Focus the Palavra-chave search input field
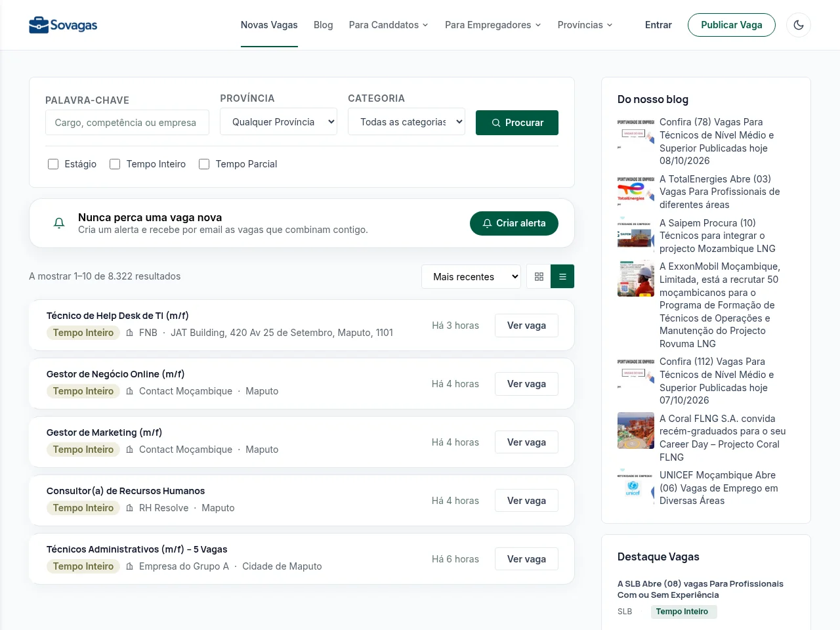This screenshot has height=630, width=840. [127, 123]
